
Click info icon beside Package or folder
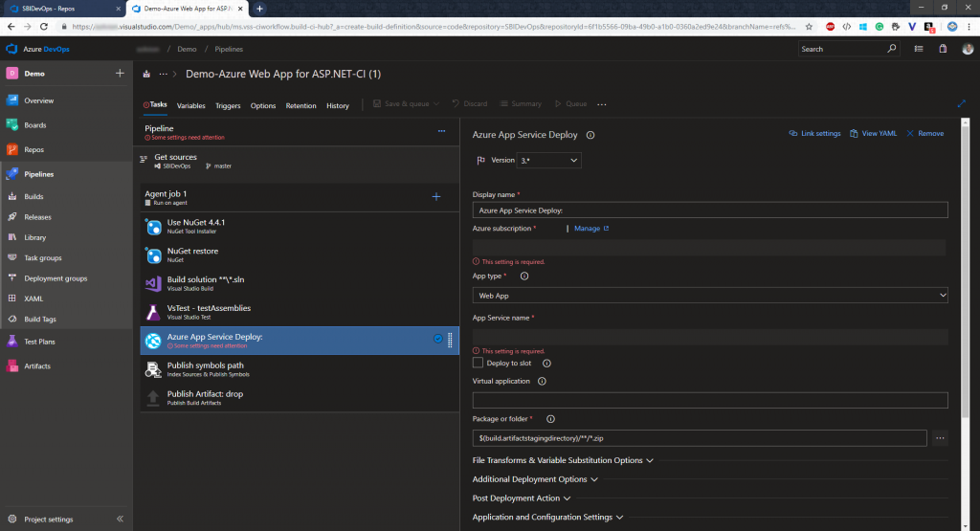(550, 419)
